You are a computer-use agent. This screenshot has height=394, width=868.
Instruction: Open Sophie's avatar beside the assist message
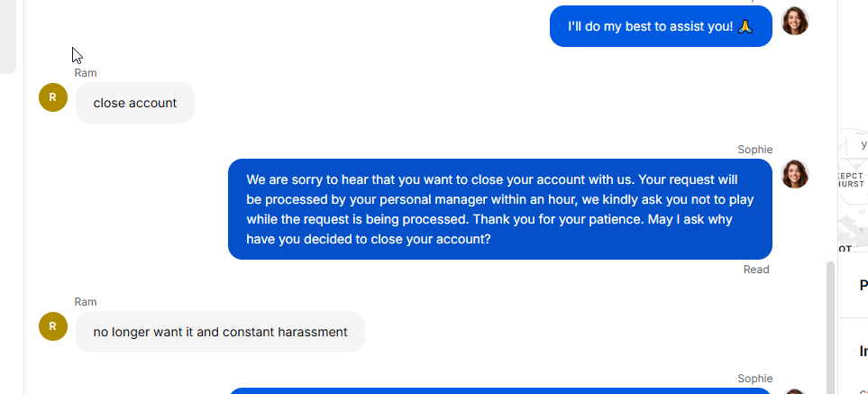click(x=795, y=21)
